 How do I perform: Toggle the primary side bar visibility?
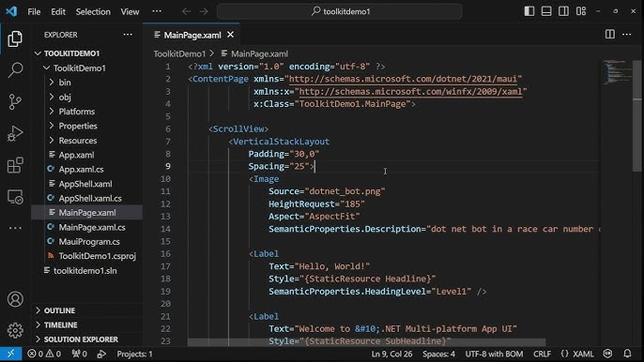pyautogui.click(x=529, y=11)
